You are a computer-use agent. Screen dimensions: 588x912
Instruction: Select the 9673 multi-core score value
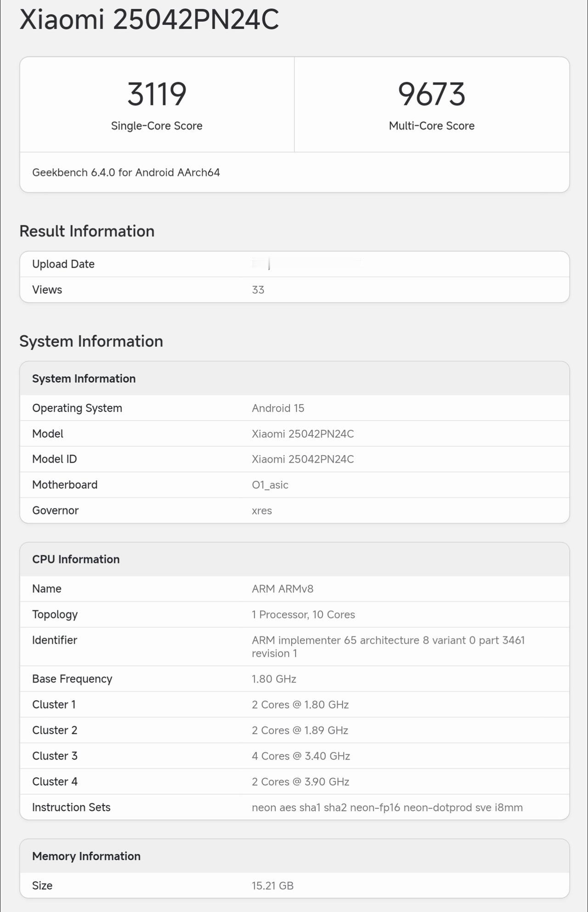pyautogui.click(x=431, y=94)
